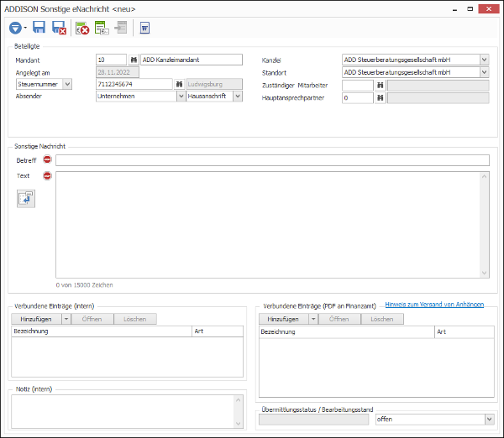Viewport: 504px width, 438px height.
Task: Click the Art column header in the intern list
Action: [x=218, y=331]
